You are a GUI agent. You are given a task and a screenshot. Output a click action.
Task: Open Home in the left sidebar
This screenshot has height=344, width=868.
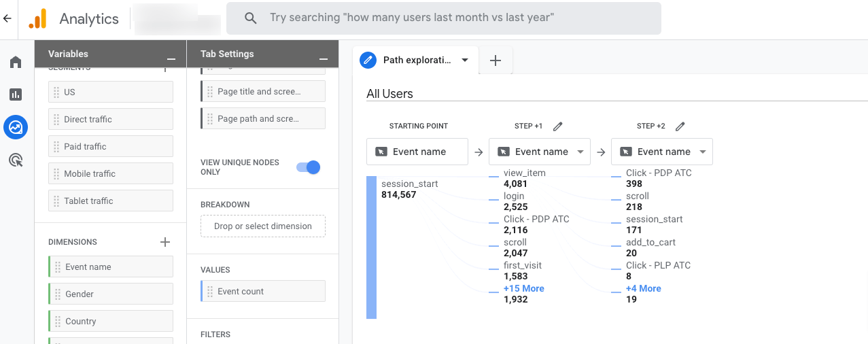(16, 62)
